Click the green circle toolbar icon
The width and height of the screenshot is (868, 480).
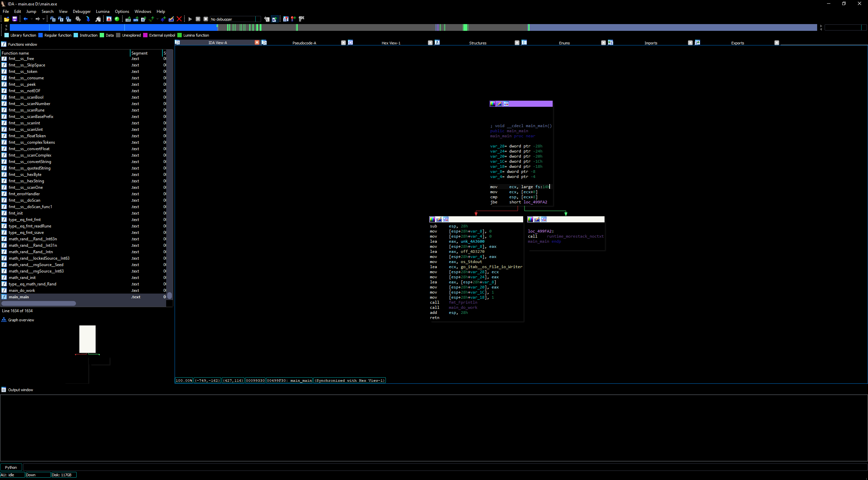coord(117,19)
